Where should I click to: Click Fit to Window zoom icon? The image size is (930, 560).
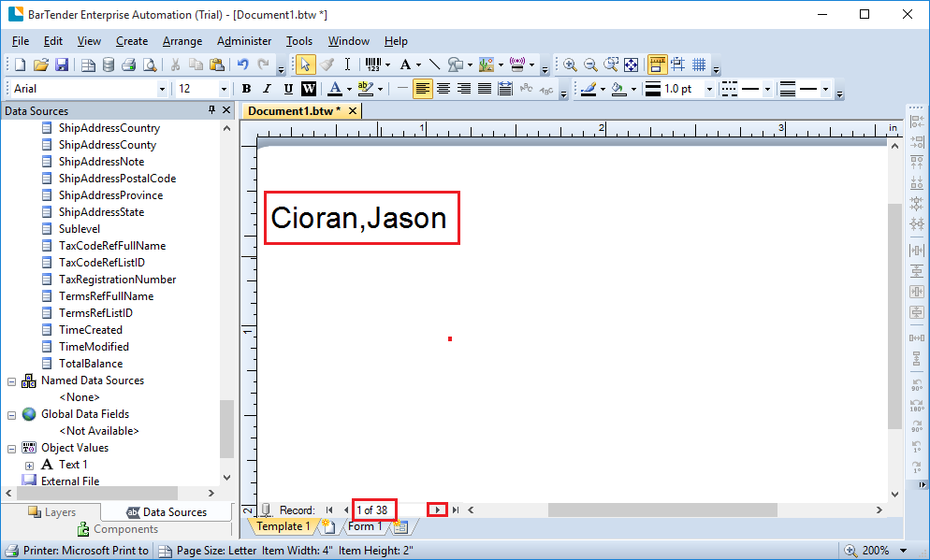[631, 65]
